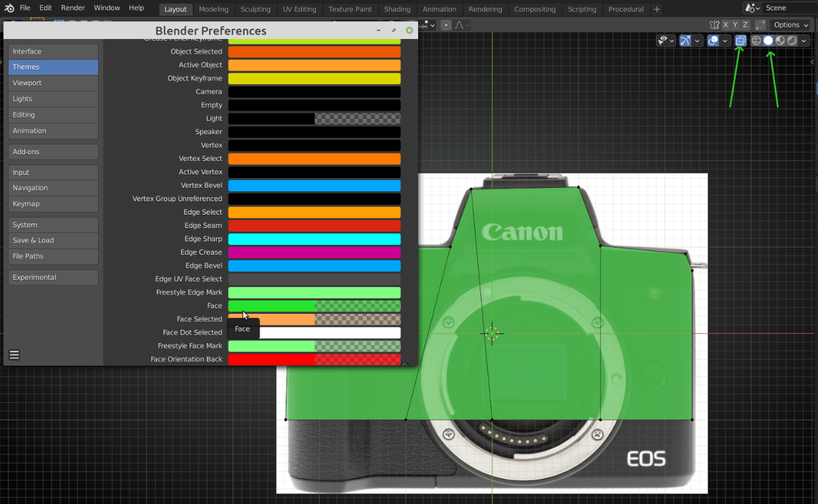
Task: Open the File menu
Action: (x=25, y=8)
